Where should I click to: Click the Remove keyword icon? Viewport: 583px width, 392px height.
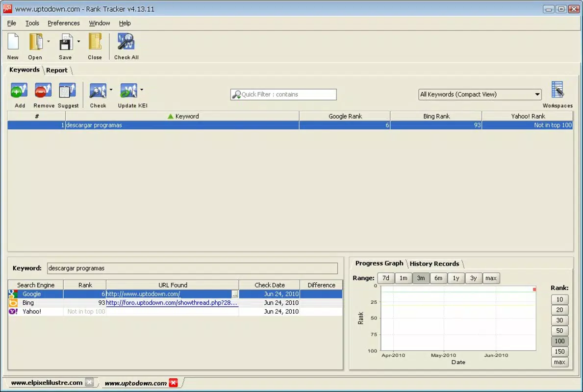[x=43, y=90]
